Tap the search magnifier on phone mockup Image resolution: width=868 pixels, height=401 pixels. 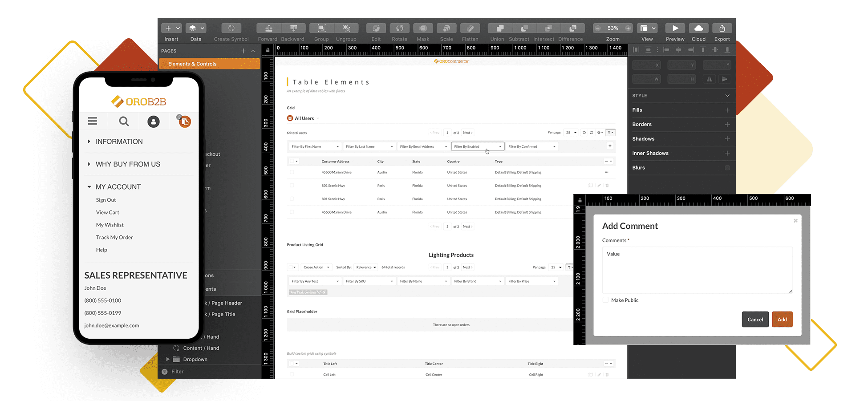pos(124,121)
